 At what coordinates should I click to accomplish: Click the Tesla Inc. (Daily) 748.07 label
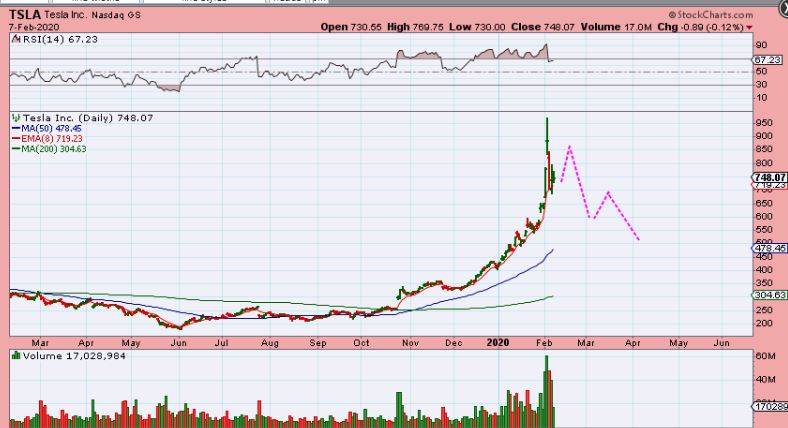point(88,118)
